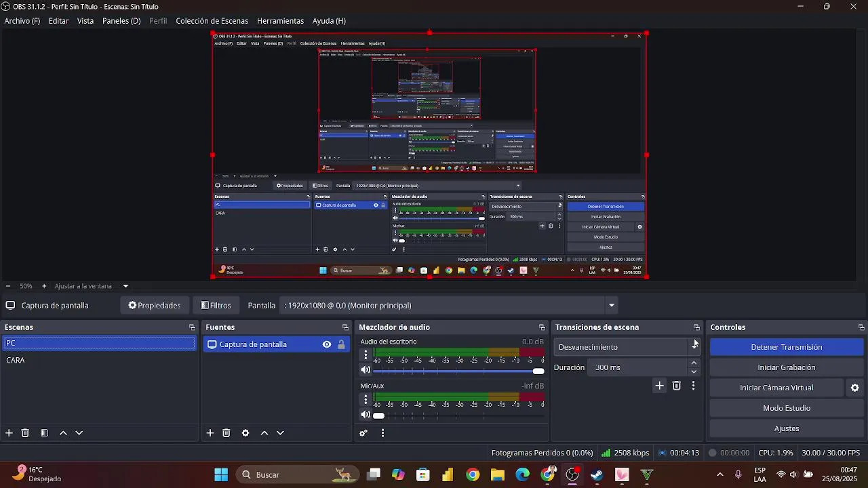The height and width of the screenshot is (488, 868).
Task: Pop out the Controles dock panel
Action: pos(861,327)
